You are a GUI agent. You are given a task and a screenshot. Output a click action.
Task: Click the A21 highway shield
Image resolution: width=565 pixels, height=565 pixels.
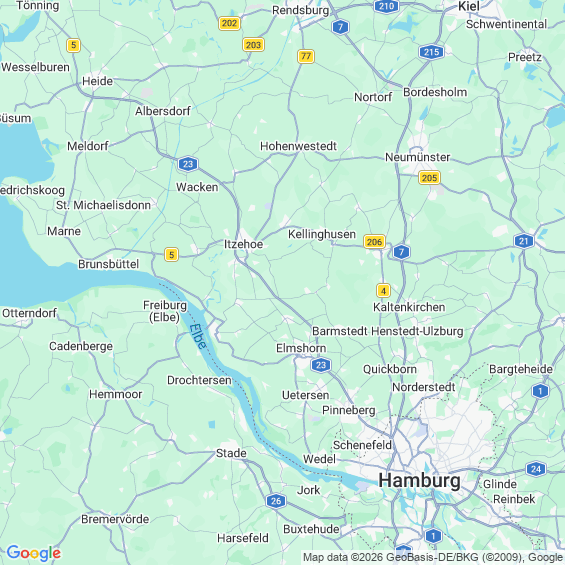click(x=524, y=241)
